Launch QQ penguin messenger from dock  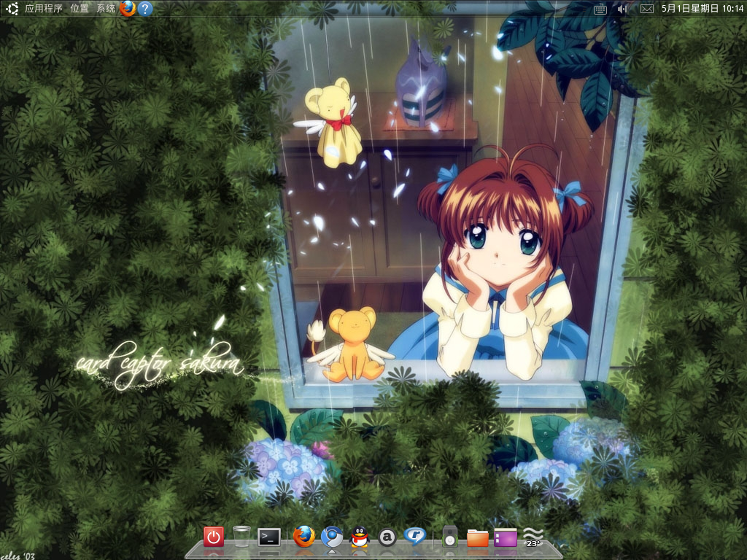tap(359, 537)
